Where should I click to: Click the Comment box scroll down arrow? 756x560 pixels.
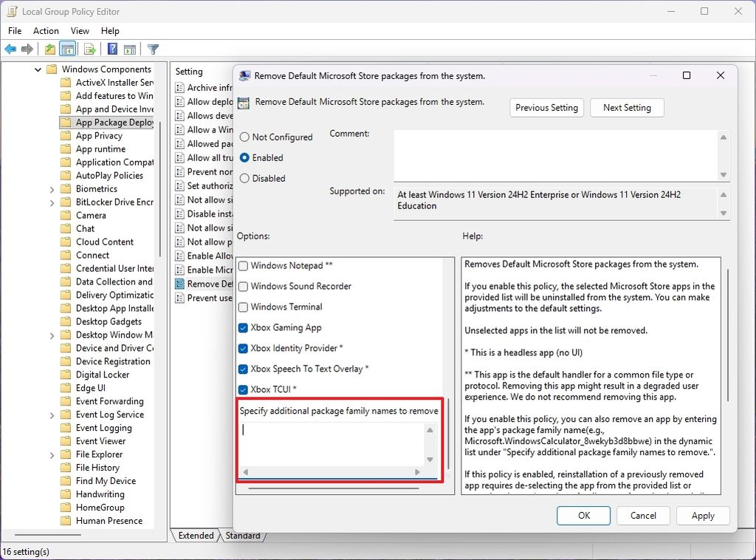click(724, 174)
